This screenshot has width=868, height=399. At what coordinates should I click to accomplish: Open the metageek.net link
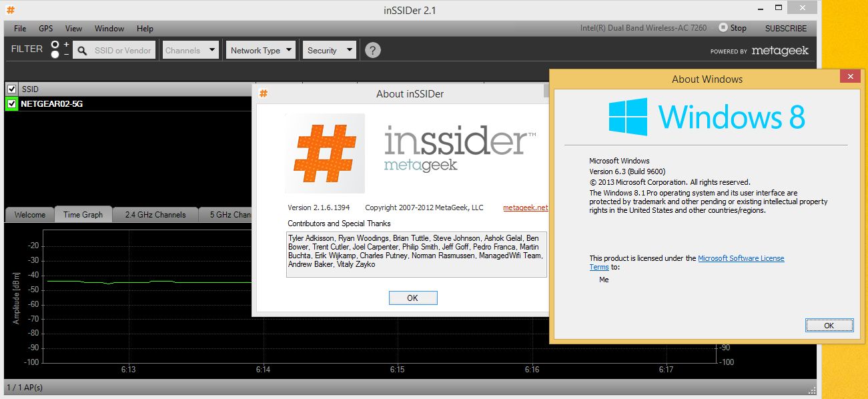[x=525, y=208]
